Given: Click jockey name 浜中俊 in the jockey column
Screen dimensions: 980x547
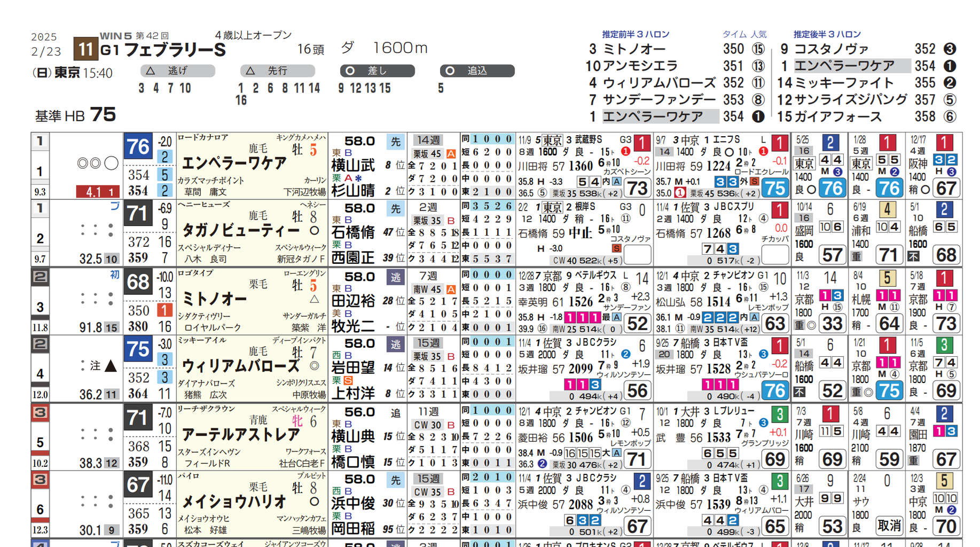Looking at the screenshot, I should (x=353, y=504).
